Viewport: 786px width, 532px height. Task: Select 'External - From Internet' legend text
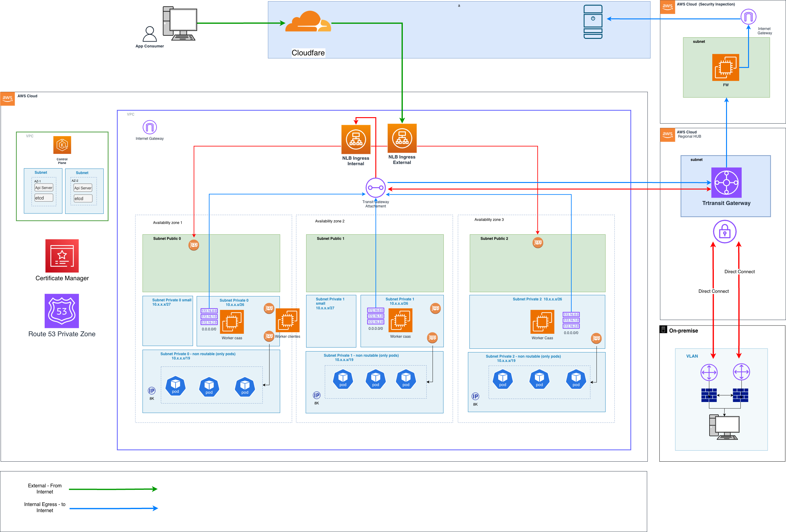[x=45, y=489]
